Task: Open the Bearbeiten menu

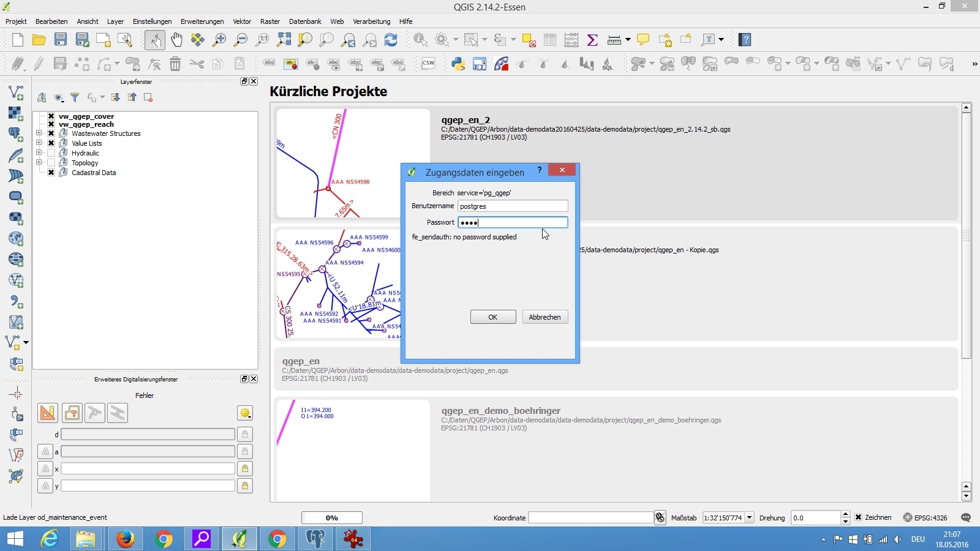Action: 51,21
